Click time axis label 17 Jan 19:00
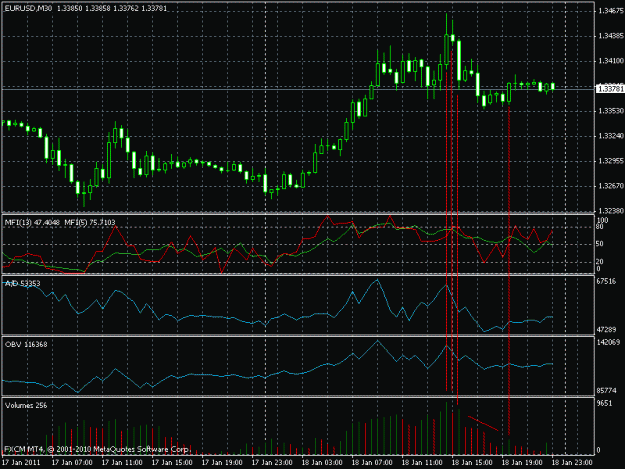 pos(222,462)
